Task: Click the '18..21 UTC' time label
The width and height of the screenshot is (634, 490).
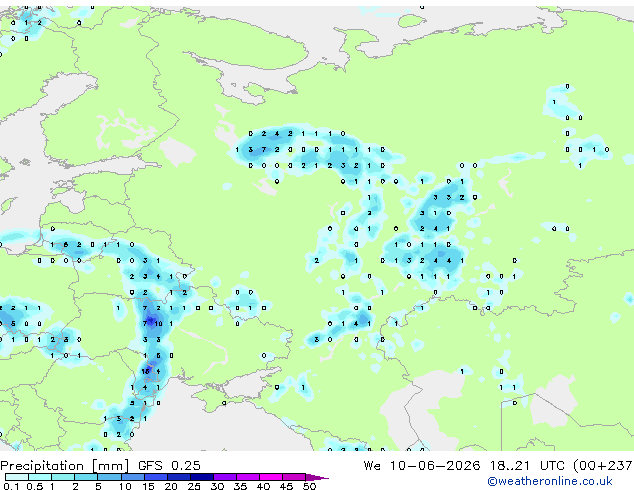Action: tap(526, 466)
